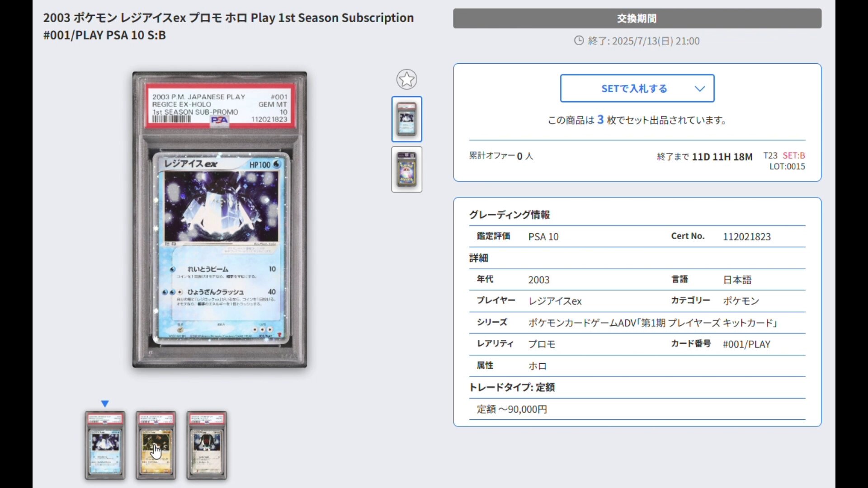Click the SET:B label
The height and width of the screenshot is (488, 868).
(794, 155)
